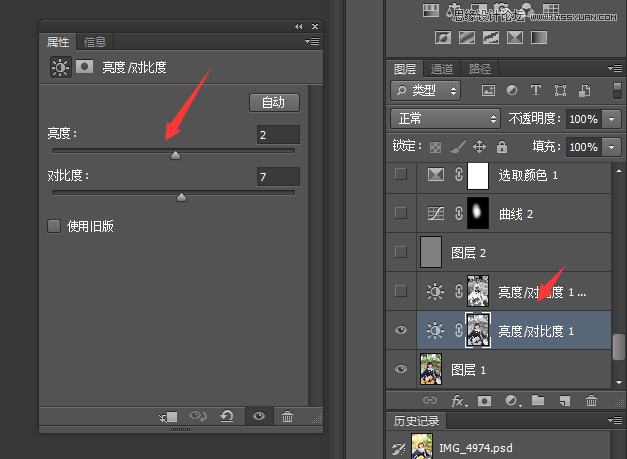This screenshot has height=459, width=627.
Task: Show the 图层 2 layer
Action: tap(401, 252)
